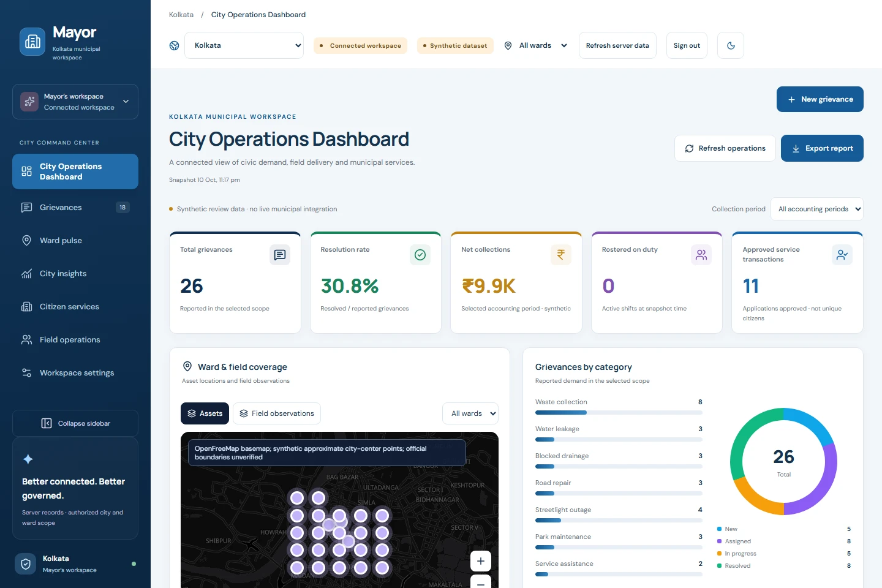Go to Ward pulse page

point(75,241)
